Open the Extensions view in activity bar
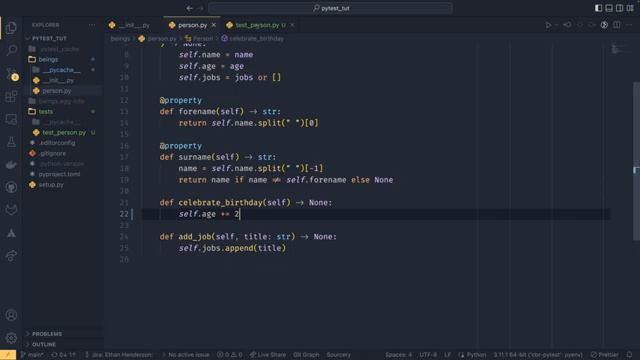 [11, 97]
